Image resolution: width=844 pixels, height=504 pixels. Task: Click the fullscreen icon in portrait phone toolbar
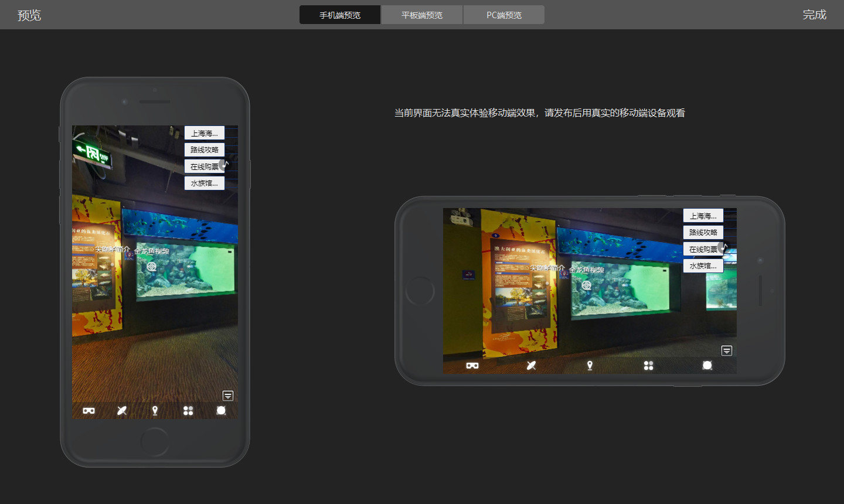(221, 411)
